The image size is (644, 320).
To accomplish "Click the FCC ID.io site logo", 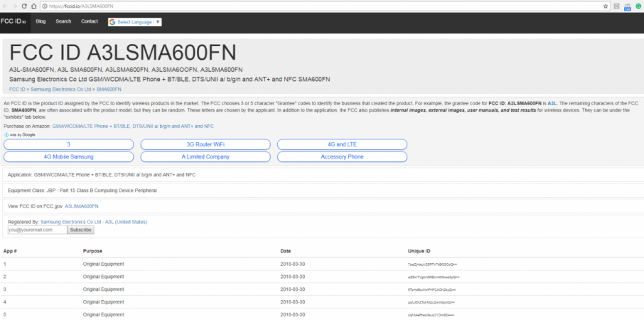I will point(14,21).
